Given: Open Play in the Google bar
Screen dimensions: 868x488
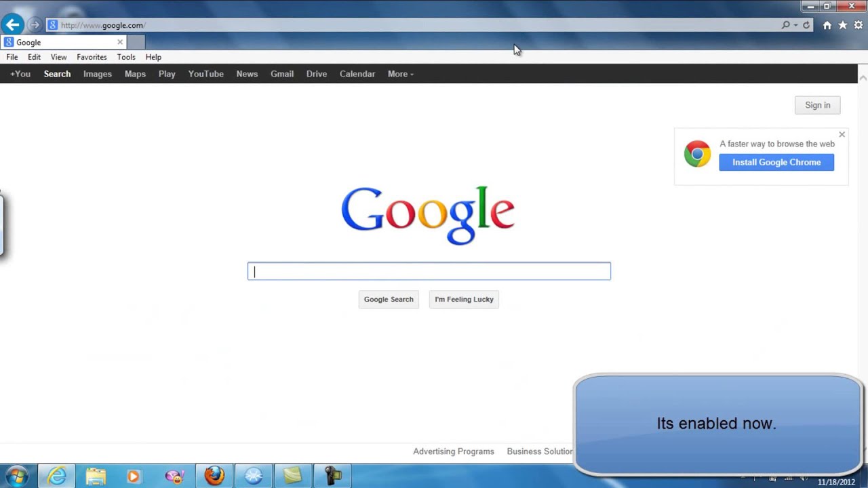Looking at the screenshot, I should pos(167,74).
